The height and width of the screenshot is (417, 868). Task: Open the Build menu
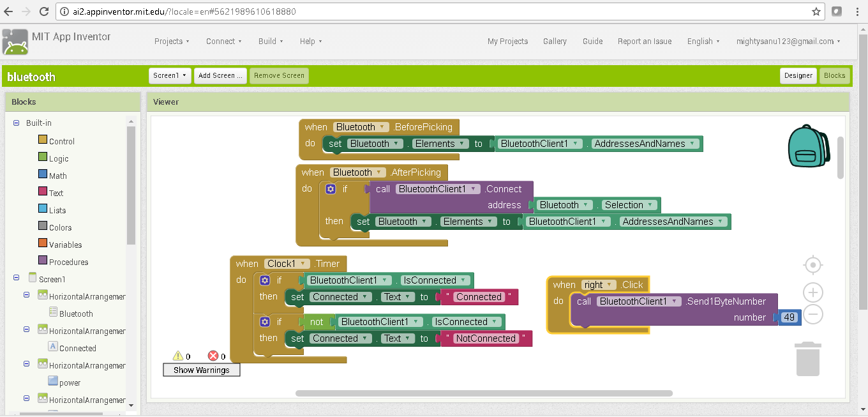click(271, 42)
